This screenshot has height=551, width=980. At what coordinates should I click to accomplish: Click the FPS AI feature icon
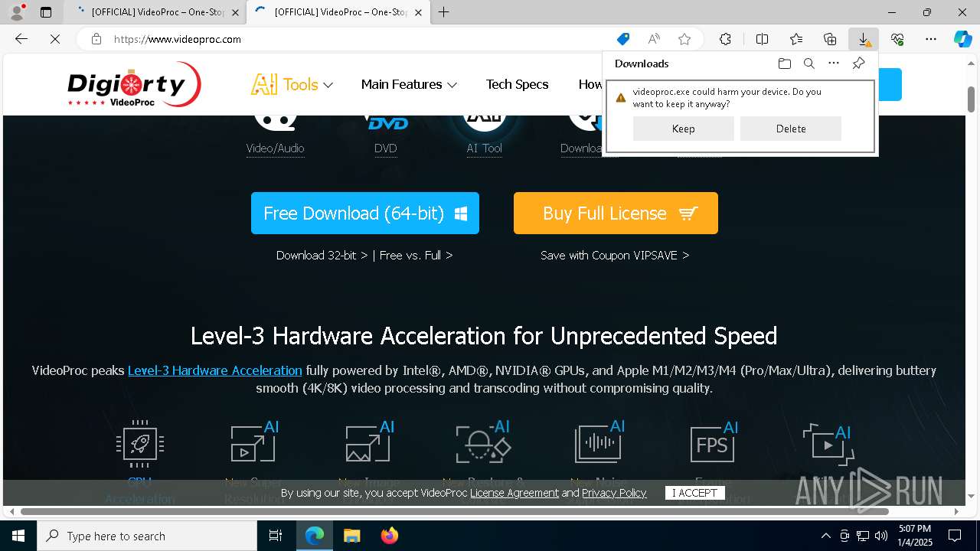(714, 442)
